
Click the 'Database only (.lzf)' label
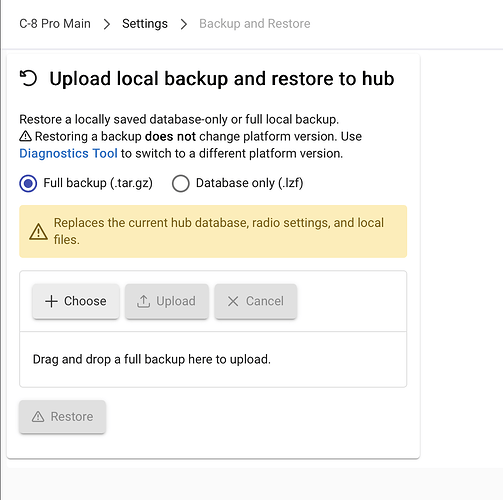pos(249,183)
